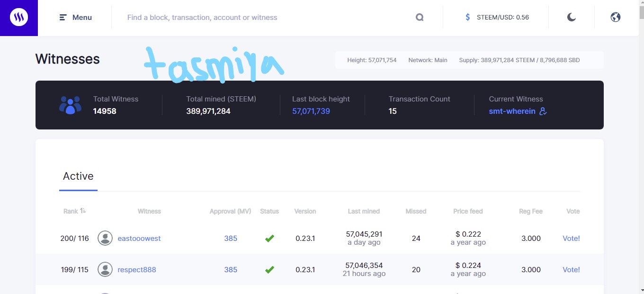Open the Menu hamburger button
The image size is (644, 294).
[x=76, y=18]
